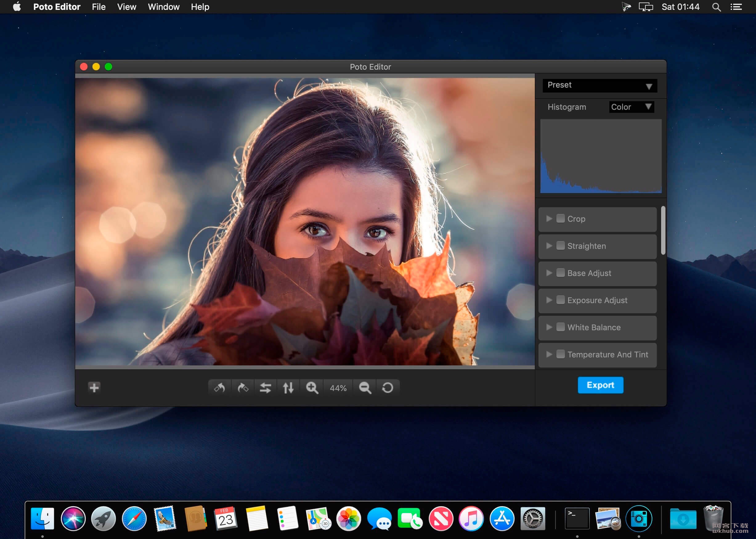Viewport: 756px width, 539px height.
Task: Toggle the Exposure Adjust checkbox
Action: click(560, 300)
